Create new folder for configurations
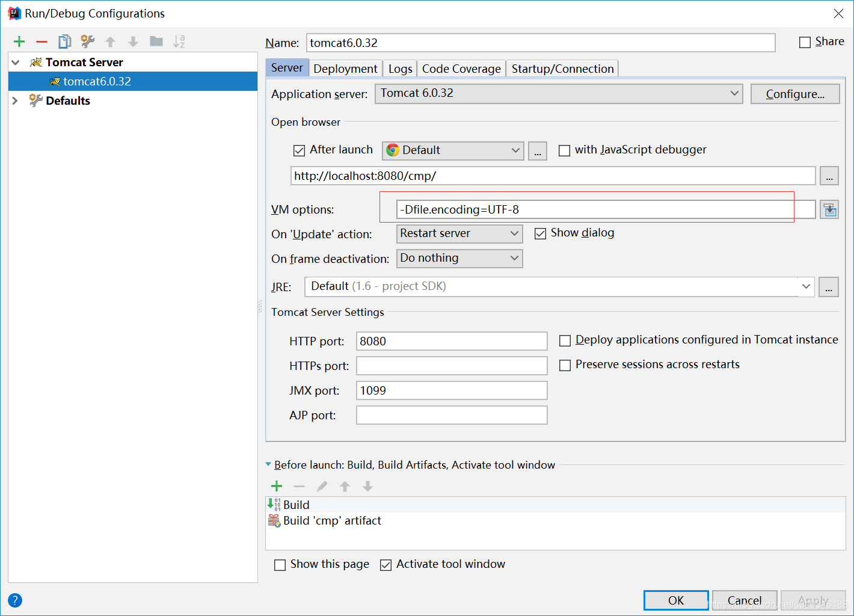 point(156,42)
